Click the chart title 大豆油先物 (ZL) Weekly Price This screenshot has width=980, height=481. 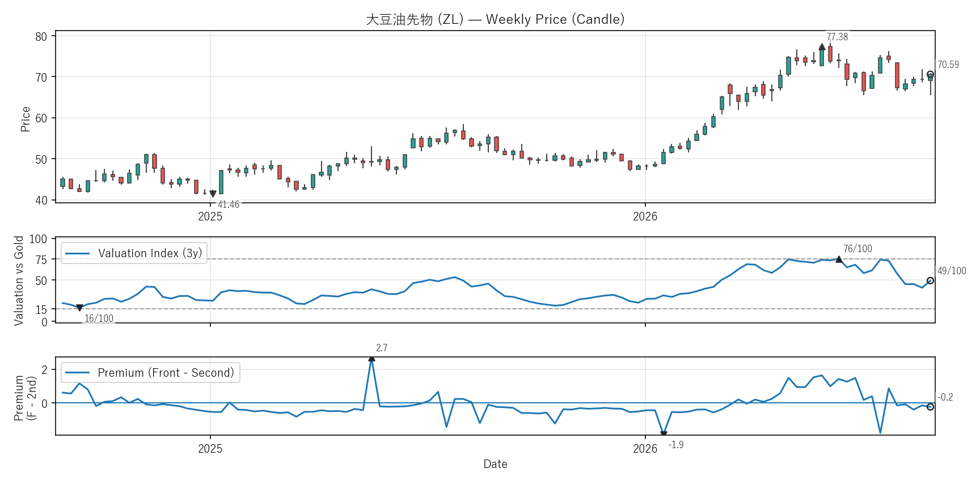click(495, 19)
